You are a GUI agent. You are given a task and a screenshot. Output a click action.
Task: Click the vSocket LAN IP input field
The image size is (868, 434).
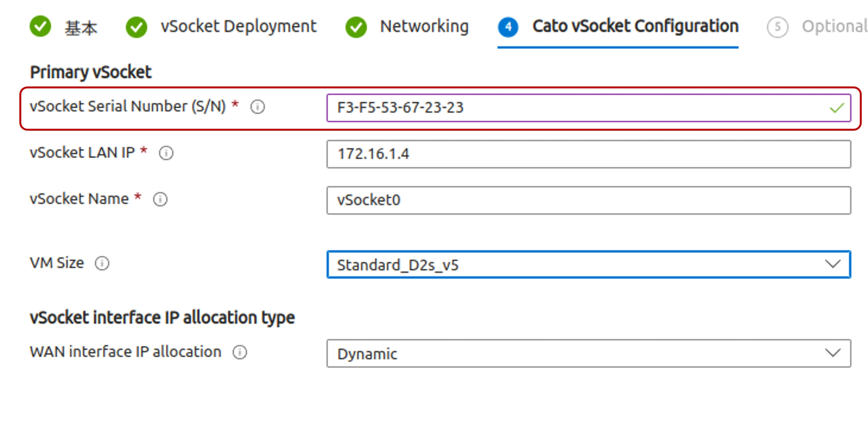point(589,154)
